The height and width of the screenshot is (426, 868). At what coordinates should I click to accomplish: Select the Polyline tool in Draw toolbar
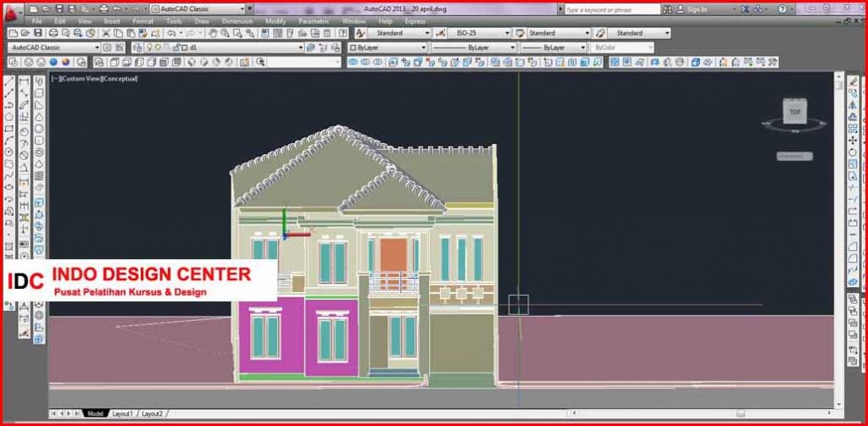click(x=8, y=105)
